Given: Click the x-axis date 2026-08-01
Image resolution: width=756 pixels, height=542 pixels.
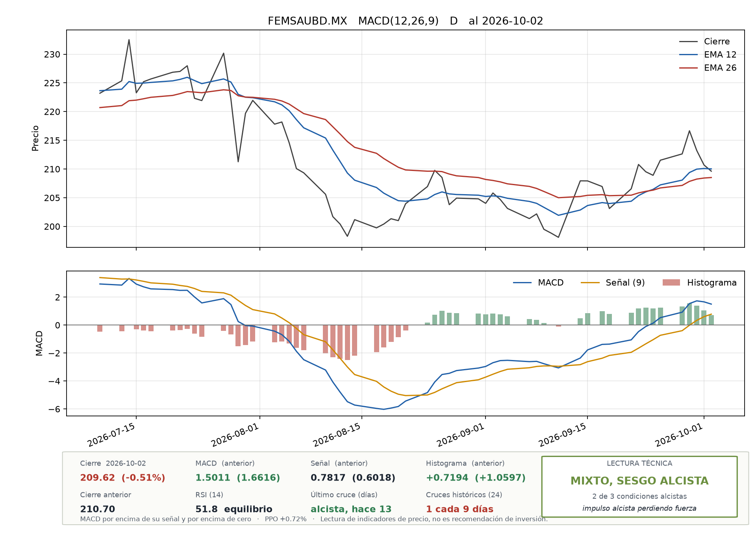Looking at the screenshot, I should (x=235, y=435).
